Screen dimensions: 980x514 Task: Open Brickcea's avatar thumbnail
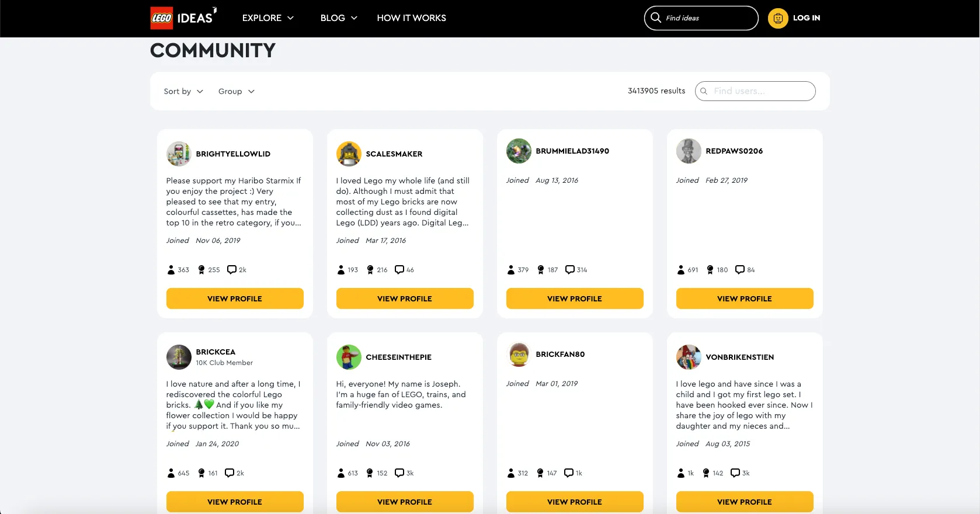coord(179,357)
